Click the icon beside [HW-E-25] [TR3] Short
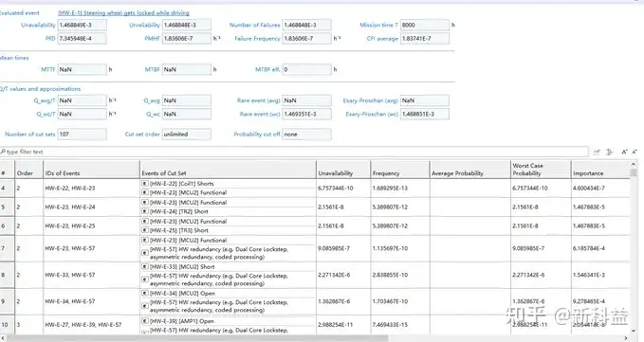Viewport: 644px width, 342px height. [144, 230]
